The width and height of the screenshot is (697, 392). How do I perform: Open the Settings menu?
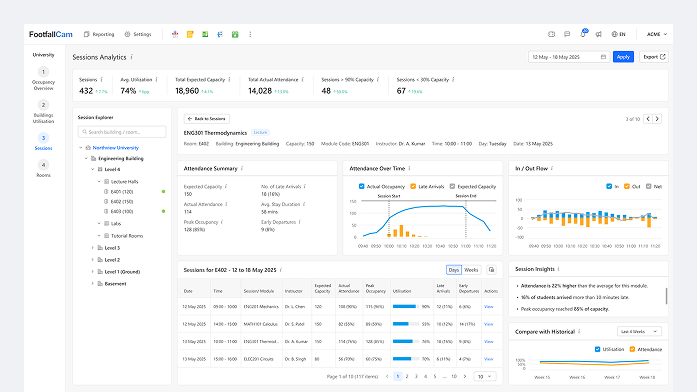pyautogui.click(x=138, y=34)
